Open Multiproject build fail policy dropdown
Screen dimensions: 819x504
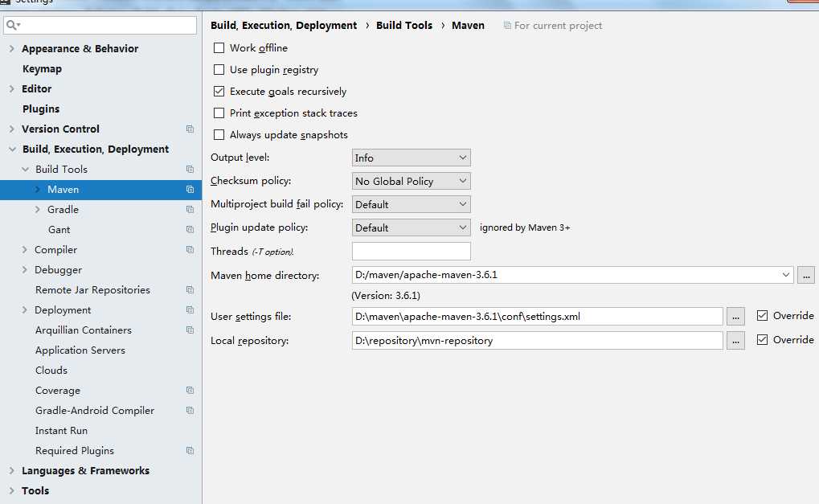click(x=411, y=204)
